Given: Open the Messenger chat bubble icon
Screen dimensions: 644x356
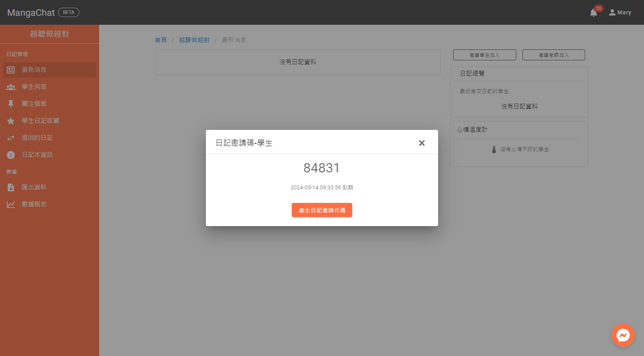Looking at the screenshot, I should tap(623, 335).
